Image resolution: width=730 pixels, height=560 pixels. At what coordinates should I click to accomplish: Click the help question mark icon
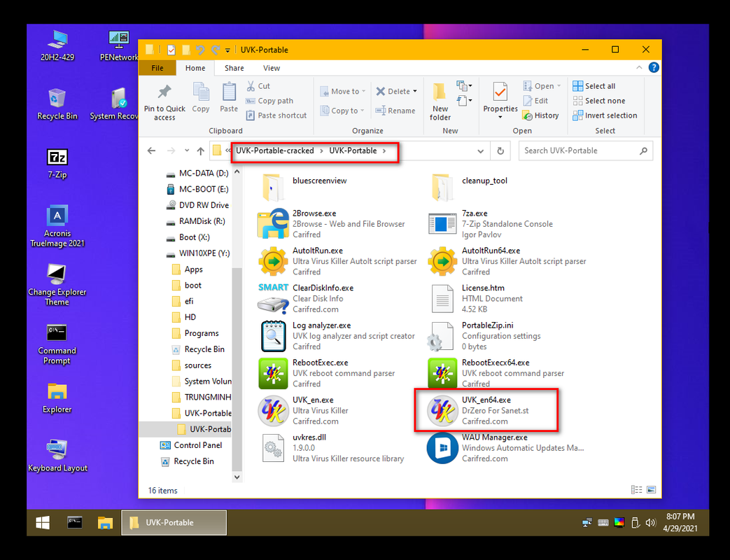click(x=654, y=67)
